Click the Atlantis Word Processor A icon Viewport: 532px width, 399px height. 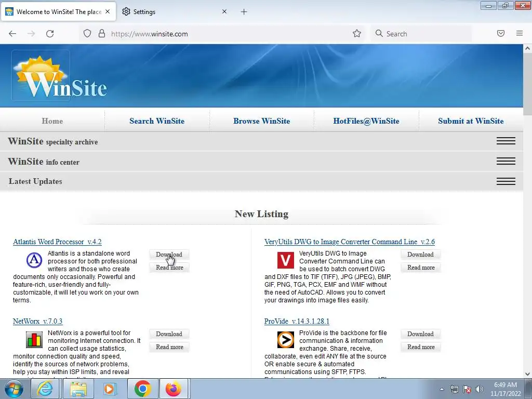[34, 260]
